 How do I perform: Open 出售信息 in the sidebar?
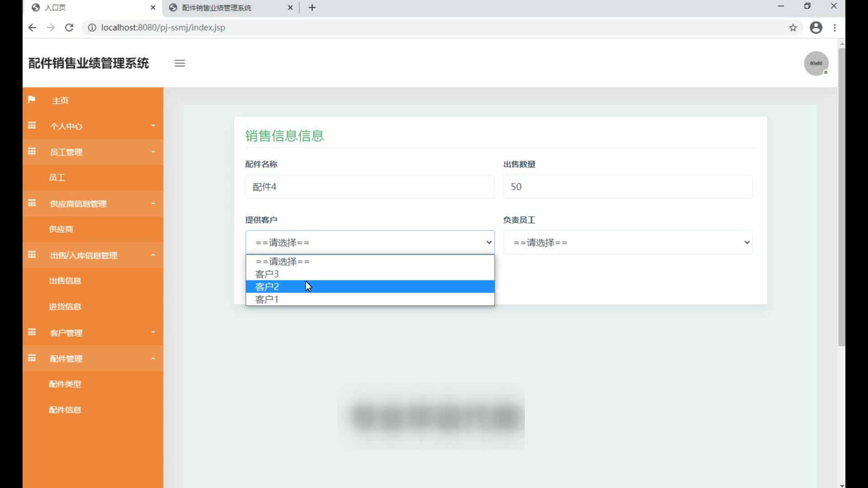point(65,281)
